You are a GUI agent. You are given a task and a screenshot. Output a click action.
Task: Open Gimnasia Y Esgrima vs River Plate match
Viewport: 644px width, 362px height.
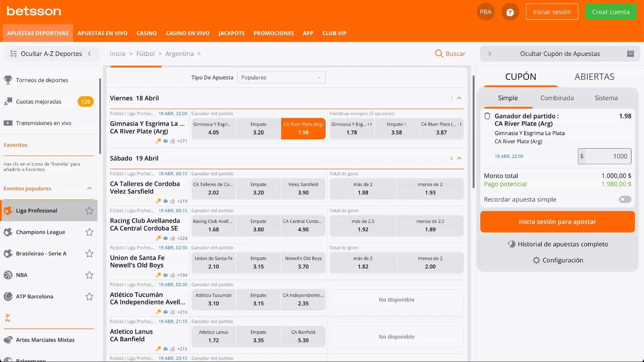pyautogui.click(x=147, y=127)
